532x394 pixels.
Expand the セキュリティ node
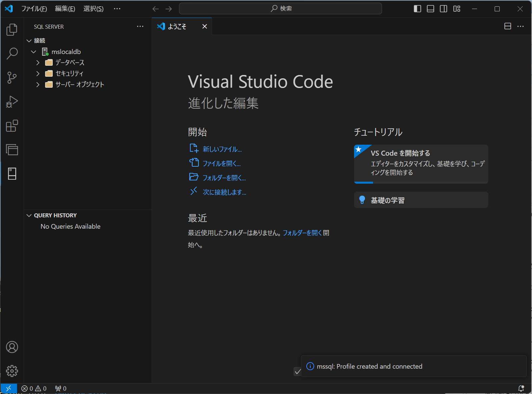click(x=38, y=73)
